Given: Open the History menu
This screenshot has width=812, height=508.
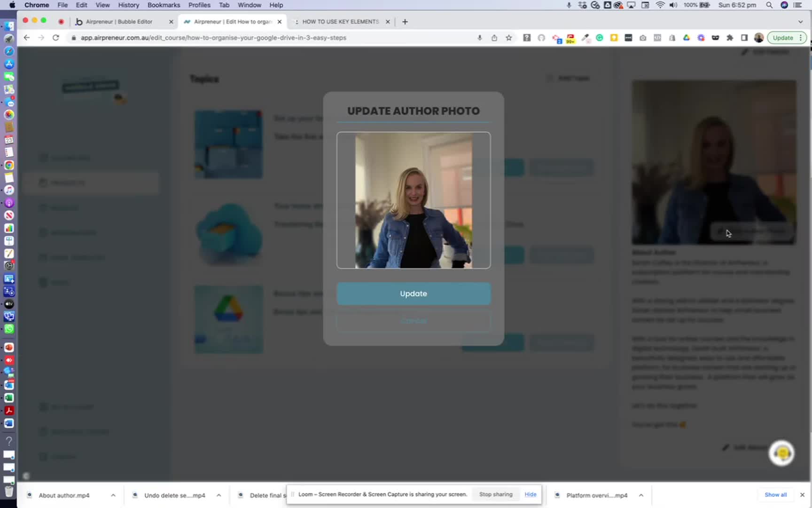Looking at the screenshot, I should (x=128, y=5).
